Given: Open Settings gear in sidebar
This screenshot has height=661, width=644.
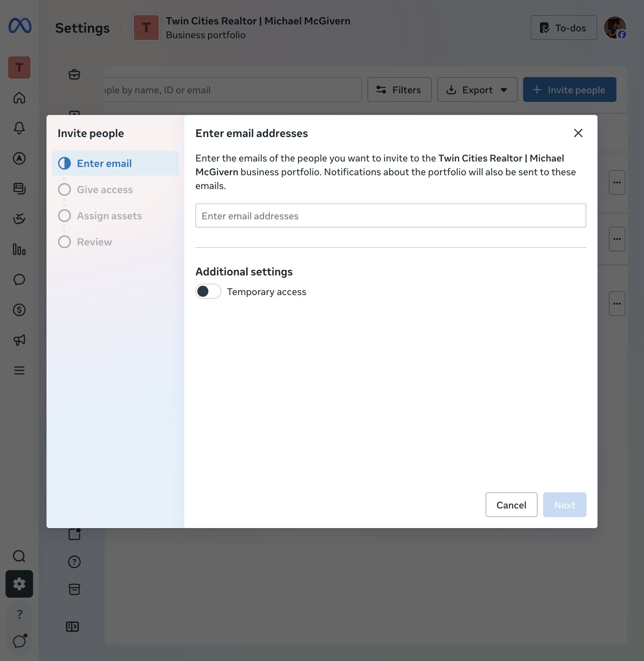Looking at the screenshot, I should (x=19, y=584).
